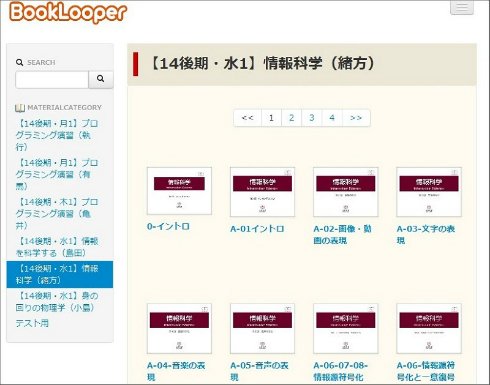Open the A-03-文字の表現 title link
The height and width of the screenshot is (385, 490).
[x=426, y=234]
